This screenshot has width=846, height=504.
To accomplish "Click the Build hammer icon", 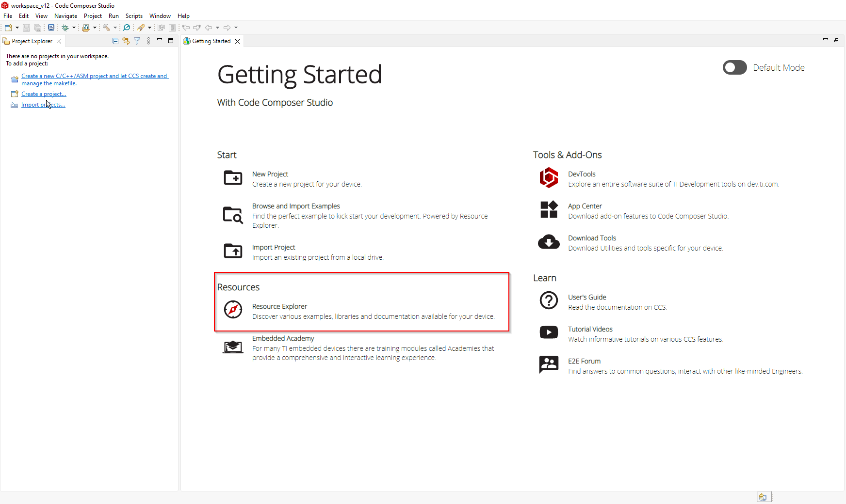I will [x=106, y=28].
